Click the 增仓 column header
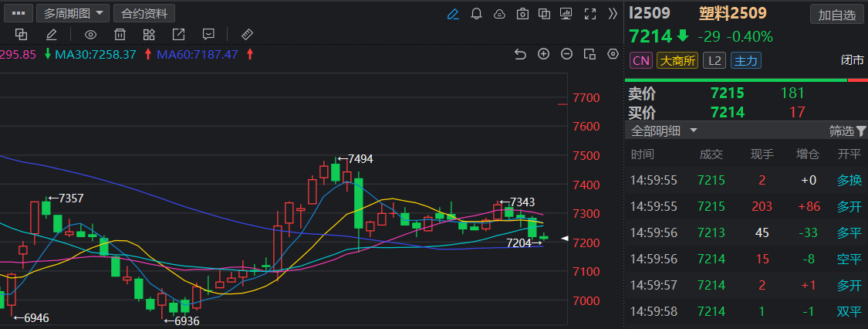Image resolution: width=868 pixels, height=329 pixels. click(808, 154)
